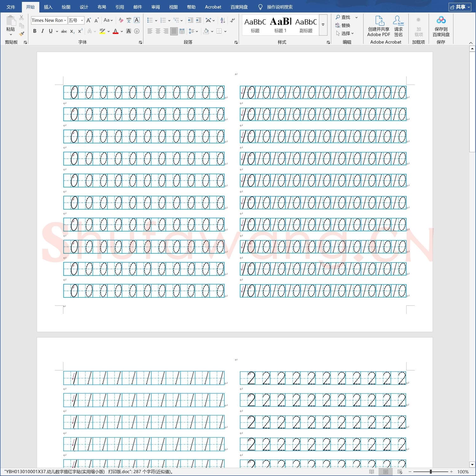Decrease font size with the A-down icon

(x=96, y=20)
